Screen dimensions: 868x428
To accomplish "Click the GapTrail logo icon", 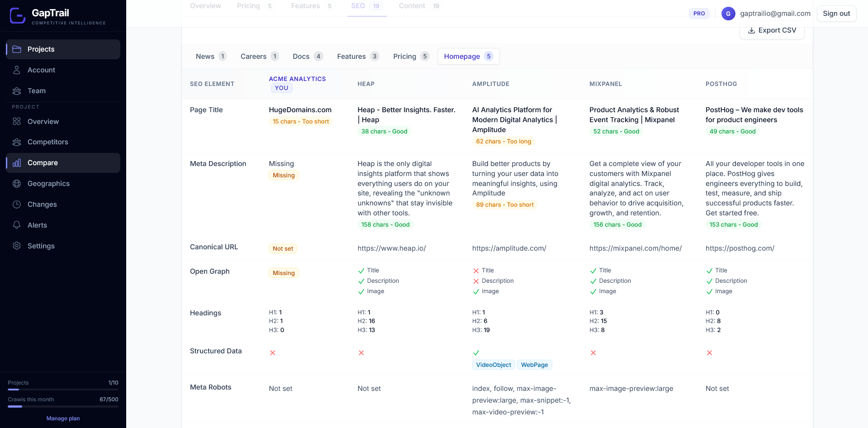I will click(x=18, y=16).
